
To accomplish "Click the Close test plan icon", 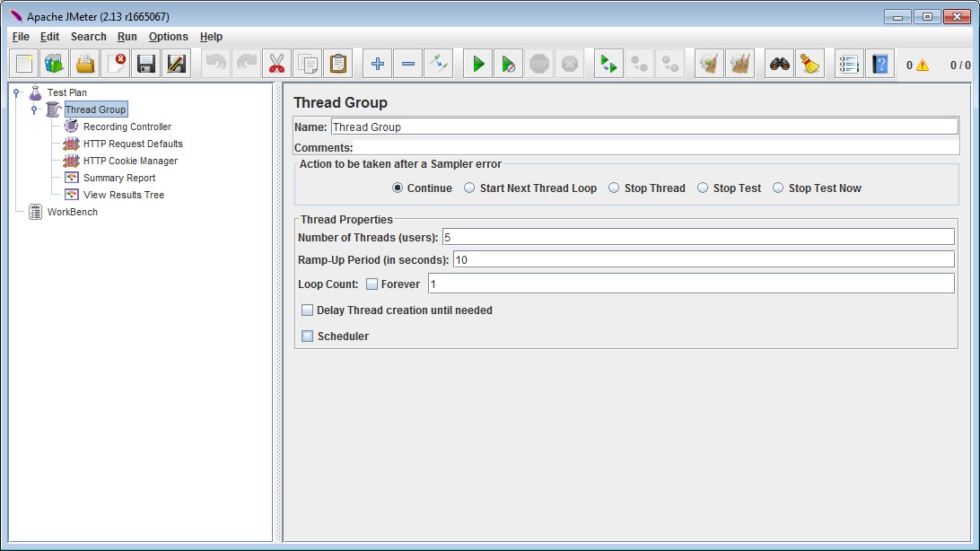I will click(x=116, y=64).
